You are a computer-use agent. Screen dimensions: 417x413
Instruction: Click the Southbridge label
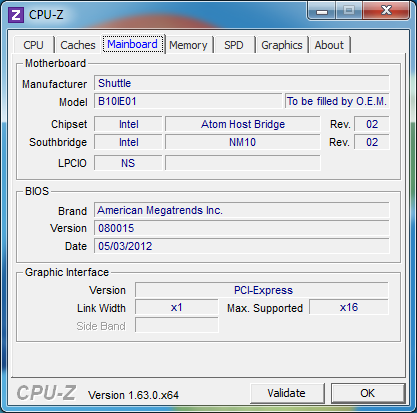(58, 142)
